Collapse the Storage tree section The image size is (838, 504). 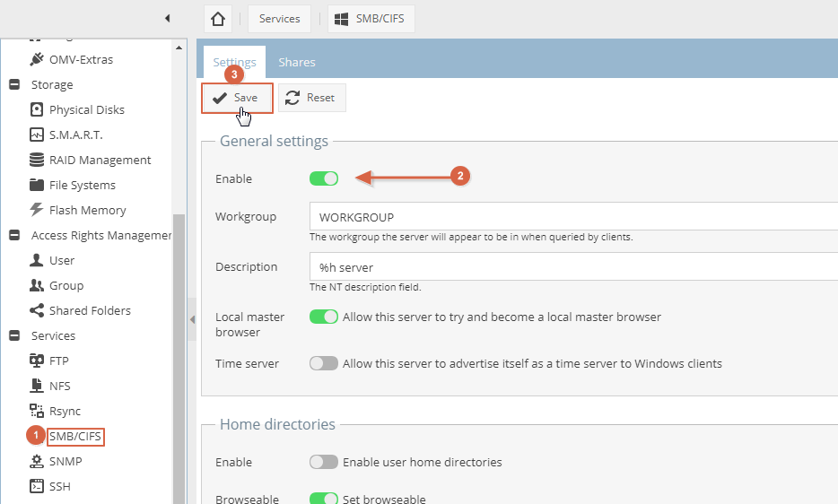[x=14, y=84]
